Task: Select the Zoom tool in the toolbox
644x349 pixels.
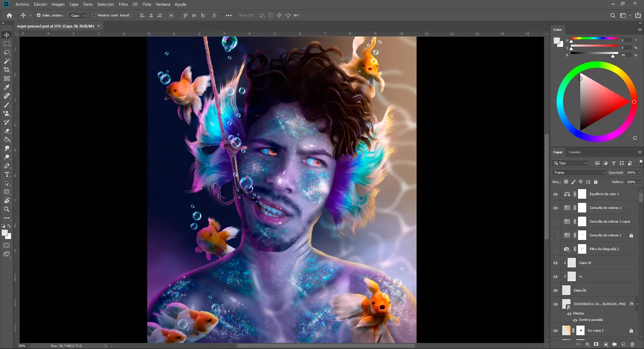Action: tap(7, 209)
